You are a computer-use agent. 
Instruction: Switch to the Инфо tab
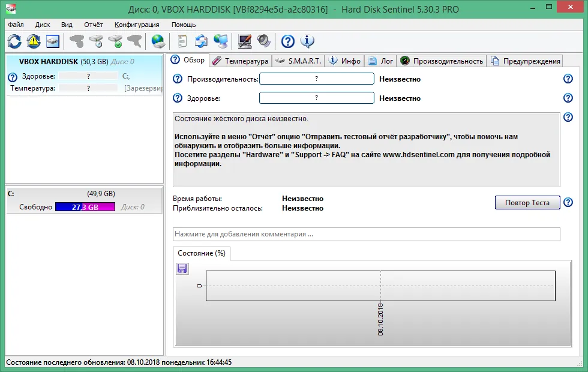(344, 61)
